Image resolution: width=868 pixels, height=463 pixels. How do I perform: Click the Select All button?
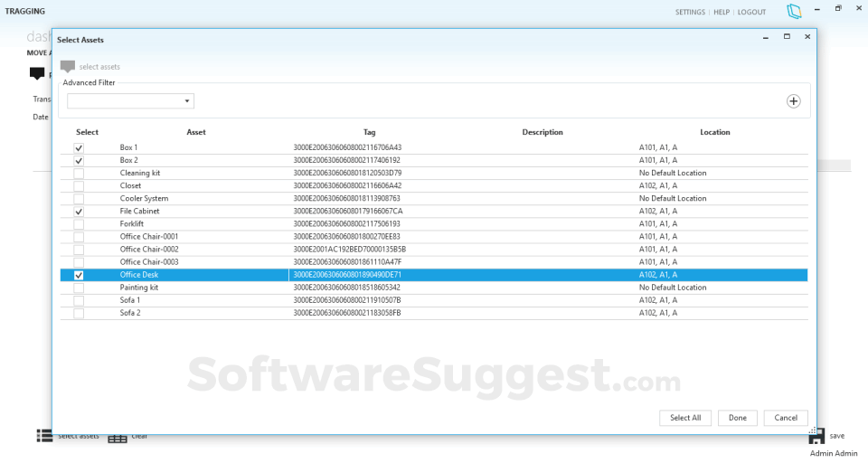tap(685, 418)
